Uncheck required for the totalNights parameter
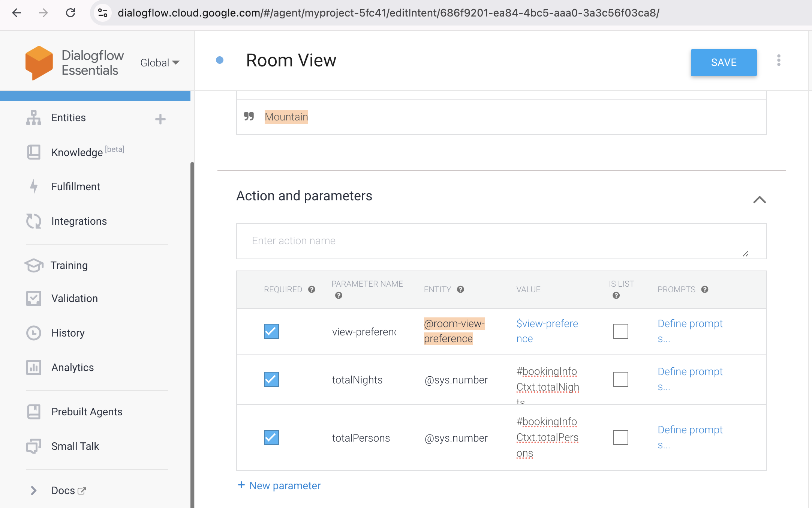This screenshot has width=812, height=508. (x=271, y=379)
